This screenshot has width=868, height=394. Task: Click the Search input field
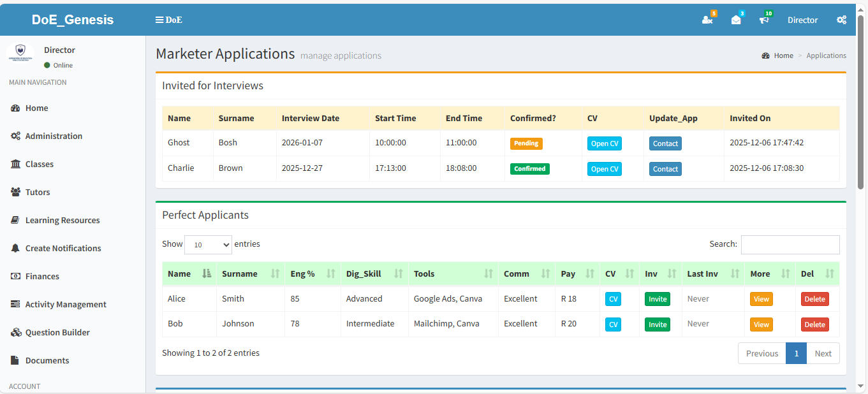(x=790, y=245)
